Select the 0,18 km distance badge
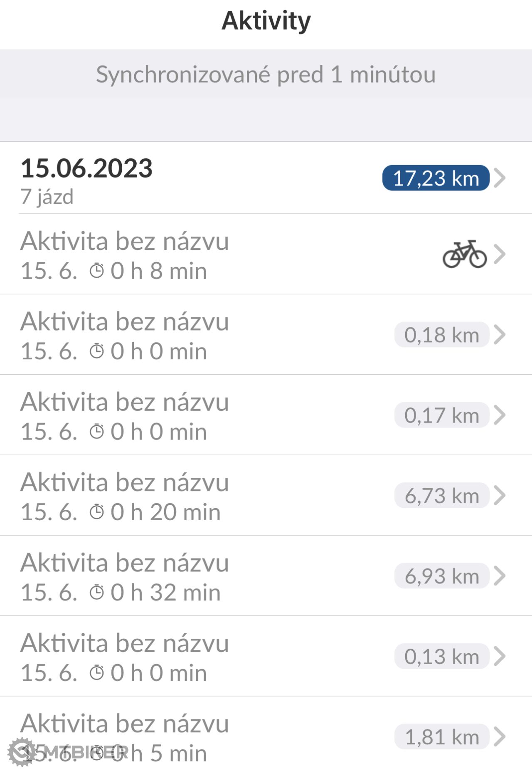532x773 pixels. (442, 335)
